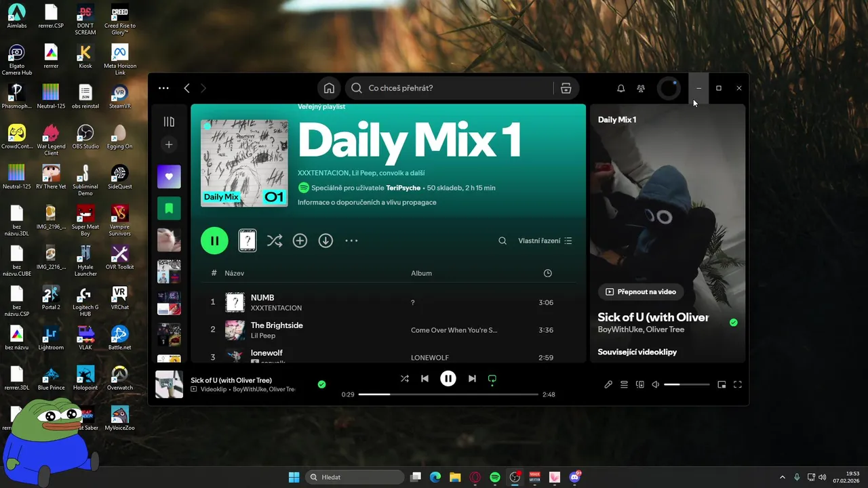
Task: Open the profile avatar menu
Action: click(669, 88)
